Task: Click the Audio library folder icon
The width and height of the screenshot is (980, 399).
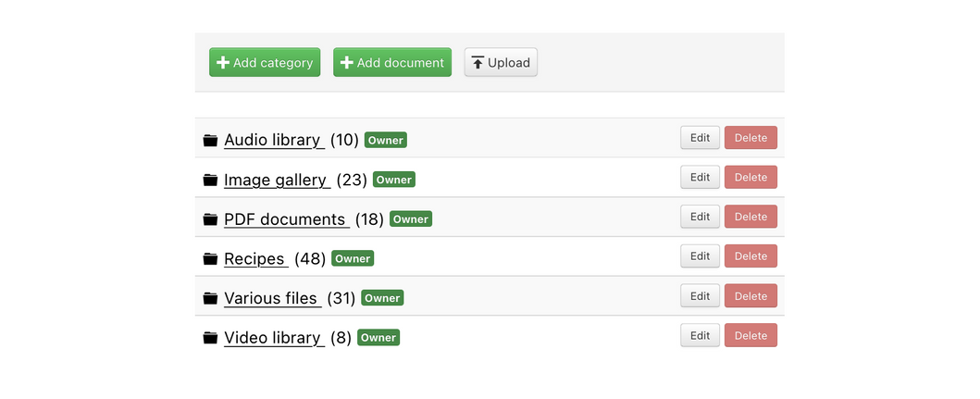Action: 210,140
